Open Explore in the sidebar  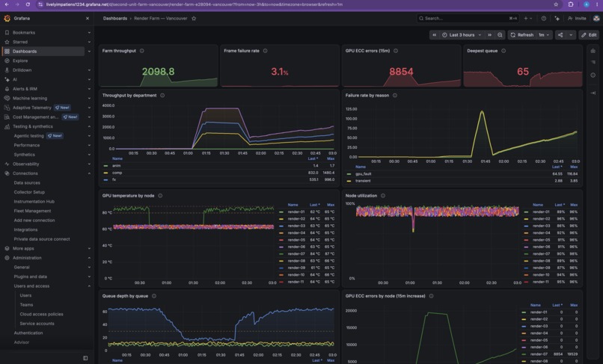[x=20, y=61]
